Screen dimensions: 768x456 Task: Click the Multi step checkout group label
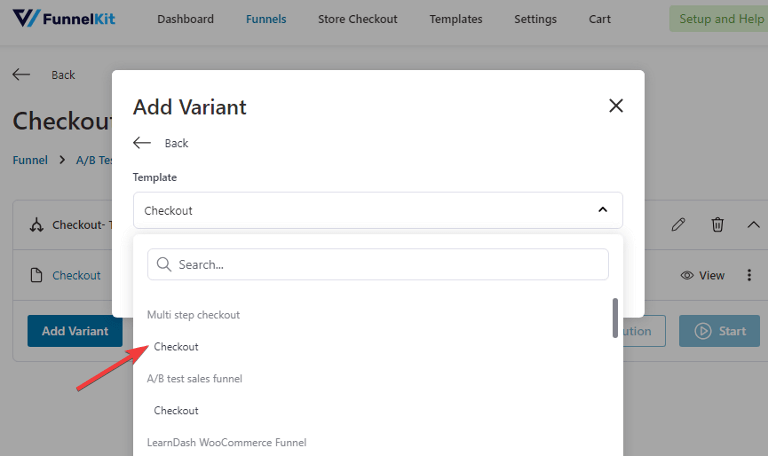point(193,315)
